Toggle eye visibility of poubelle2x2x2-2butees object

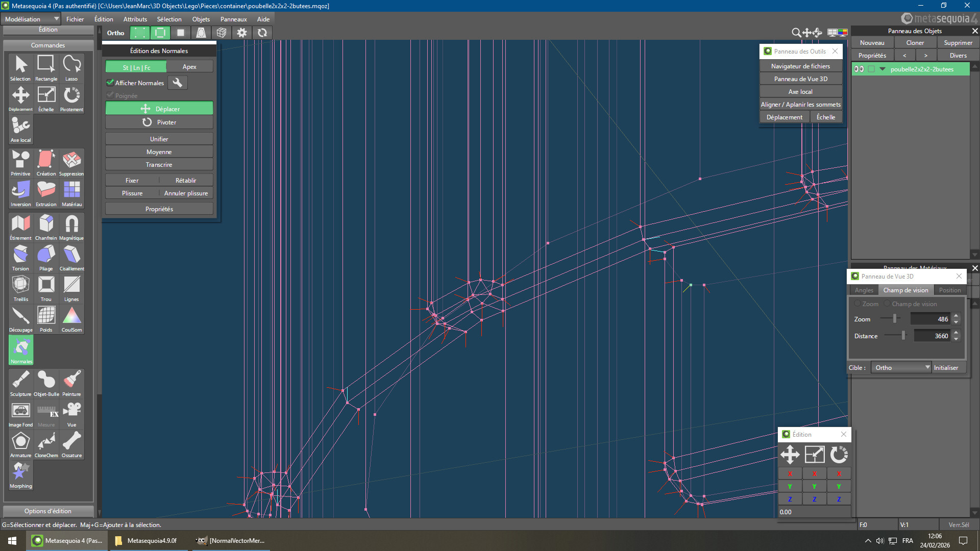[x=859, y=69]
